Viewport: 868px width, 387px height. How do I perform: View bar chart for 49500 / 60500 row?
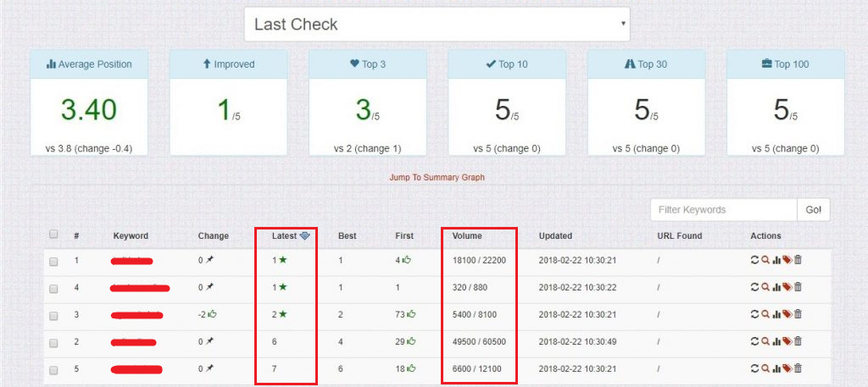pos(776,341)
